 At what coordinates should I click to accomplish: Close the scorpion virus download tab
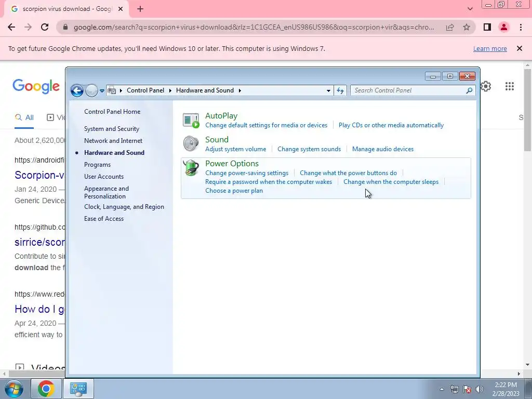pyautogui.click(x=120, y=9)
